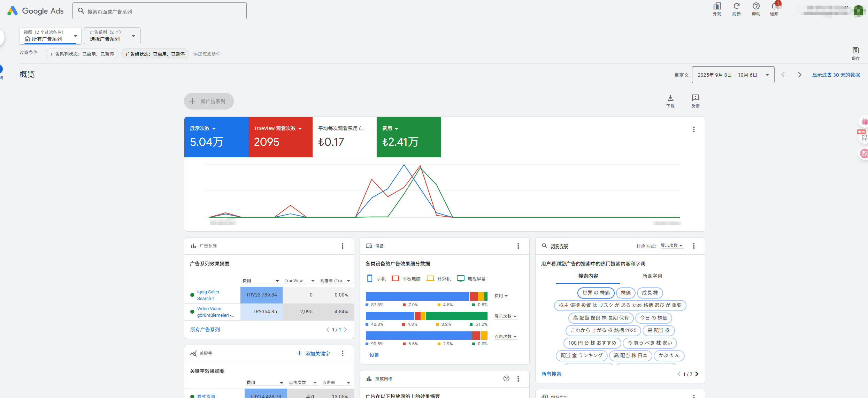This screenshot has height=398, width=868.
Task: Open 排序方式 展示次数 sort dropdown
Action: point(671,246)
